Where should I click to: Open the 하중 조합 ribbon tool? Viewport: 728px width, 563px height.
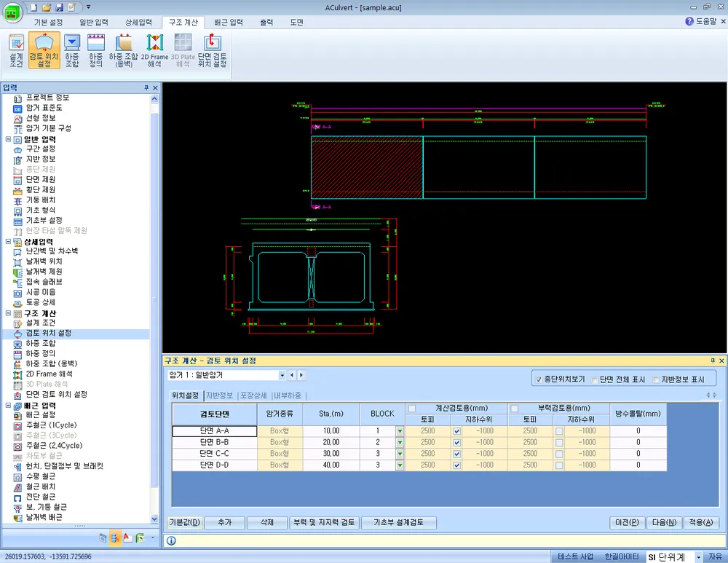[71, 51]
